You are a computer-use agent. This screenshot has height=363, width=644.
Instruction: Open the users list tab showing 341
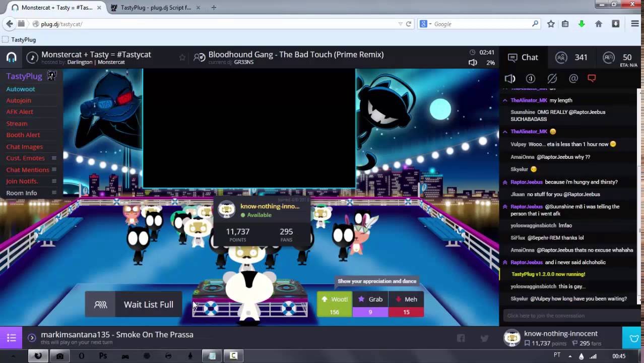pyautogui.click(x=571, y=57)
